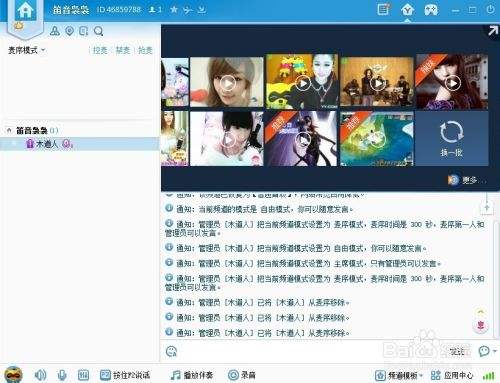Toggle 按住F2说话 push-to-talk mode
This screenshot has height=383, width=500.
tap(125, 375)
